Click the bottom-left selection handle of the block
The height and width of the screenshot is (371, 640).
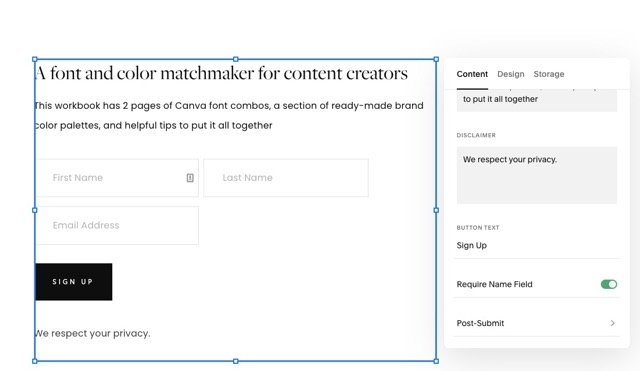(35, 361)
